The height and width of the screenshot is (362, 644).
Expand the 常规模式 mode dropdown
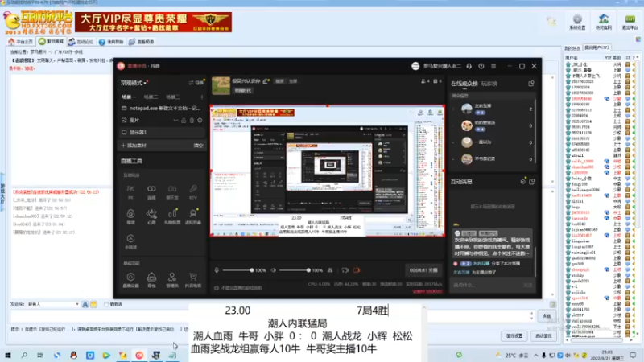coord(134,83)
